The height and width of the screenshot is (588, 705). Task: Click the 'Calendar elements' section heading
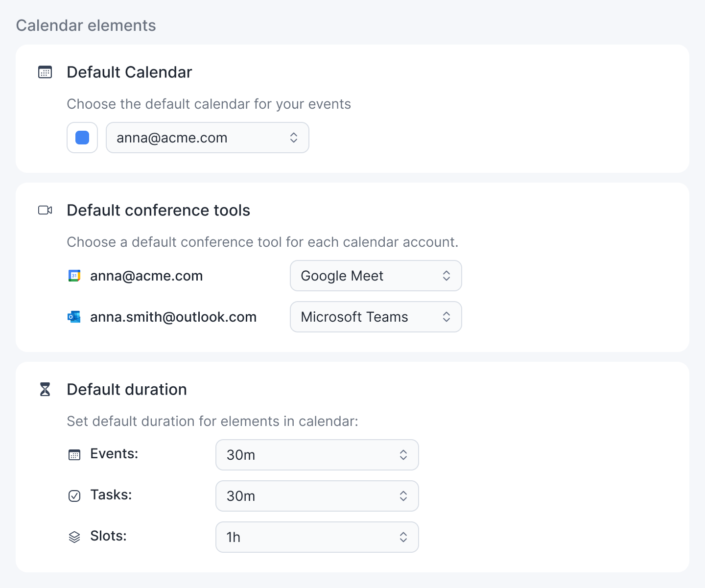pyautogui.click(x=86, y=25)
